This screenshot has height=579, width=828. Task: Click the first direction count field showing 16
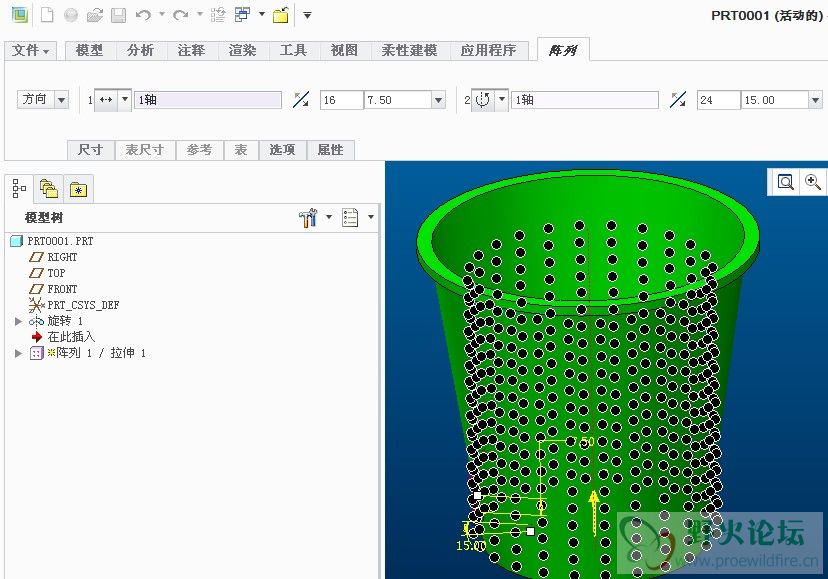pos(341,100)
